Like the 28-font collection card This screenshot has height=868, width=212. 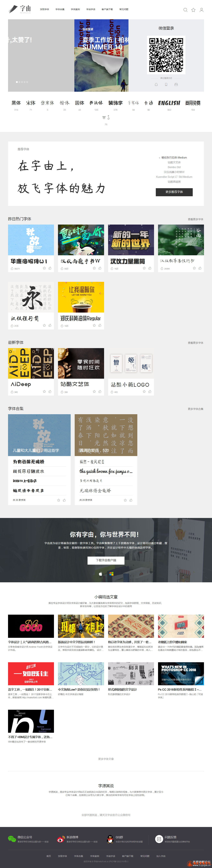[131, 500]
